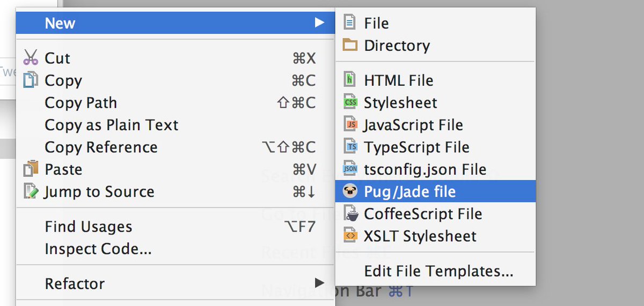
Task: Create a new tsconfig.json File
Action: tap(435, 169)
